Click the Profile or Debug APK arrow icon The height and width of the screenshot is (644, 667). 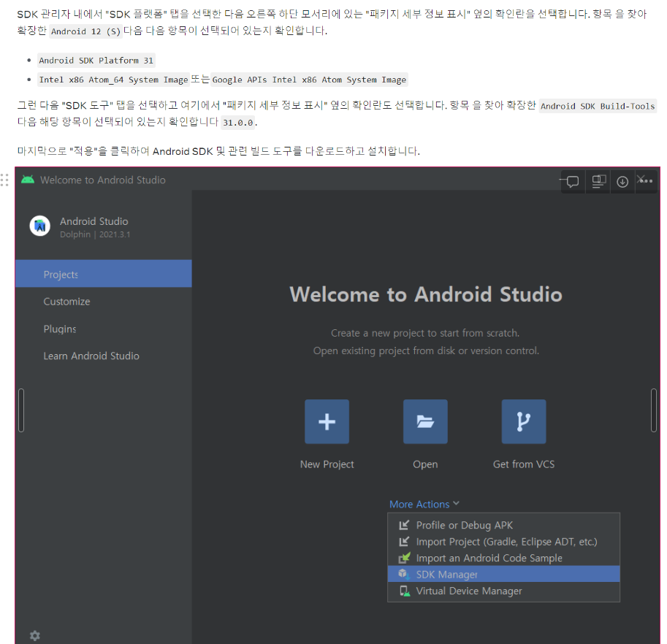coord(404,525)
